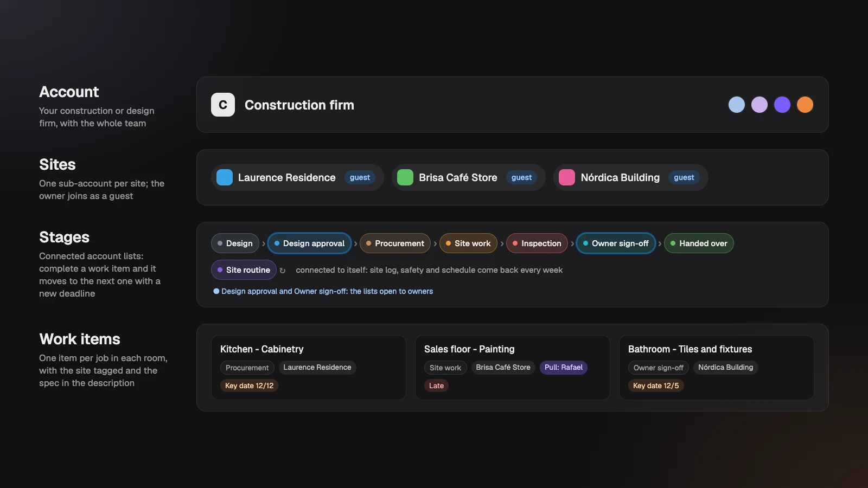Click the light blue team avatar
This screenshot has height=488, width=868.
[737, 105]
